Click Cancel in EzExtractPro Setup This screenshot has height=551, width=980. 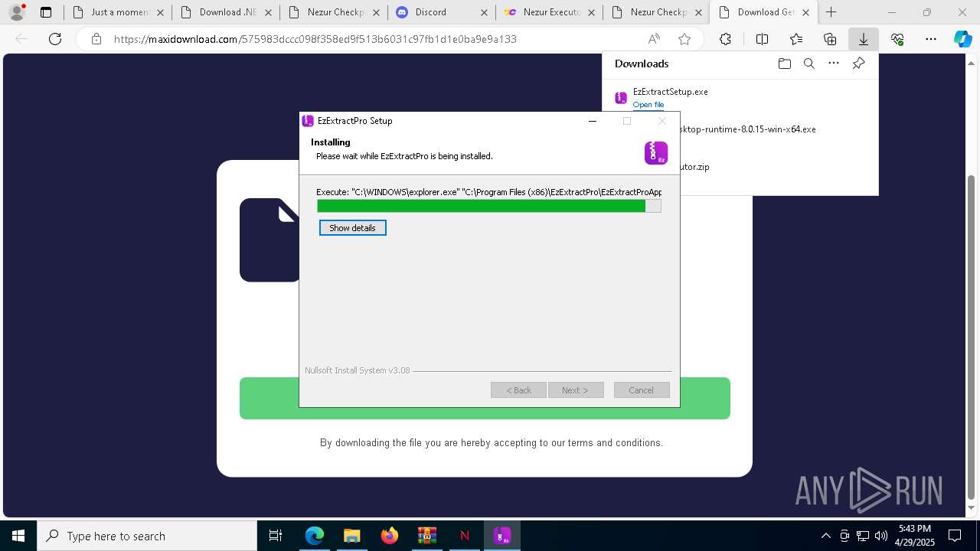click(642, 390)
